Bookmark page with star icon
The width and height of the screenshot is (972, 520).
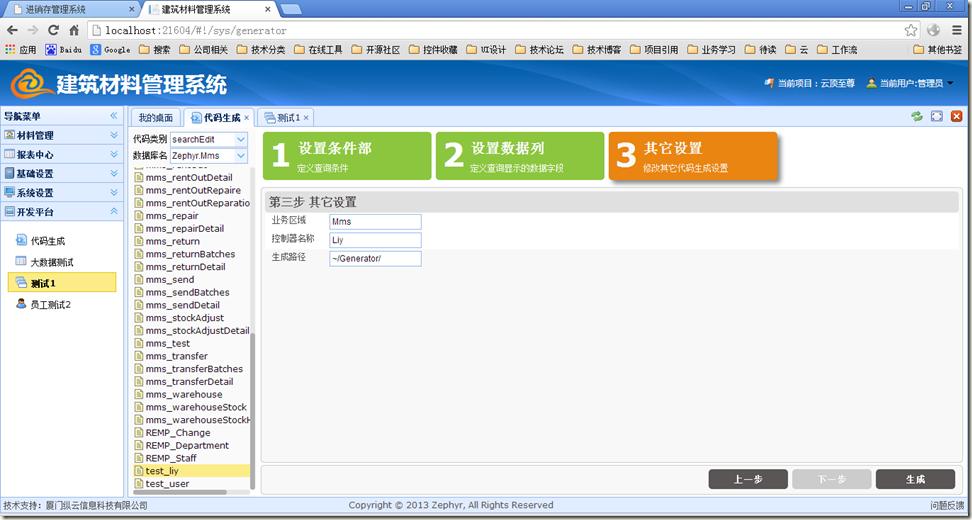(910, 30)
